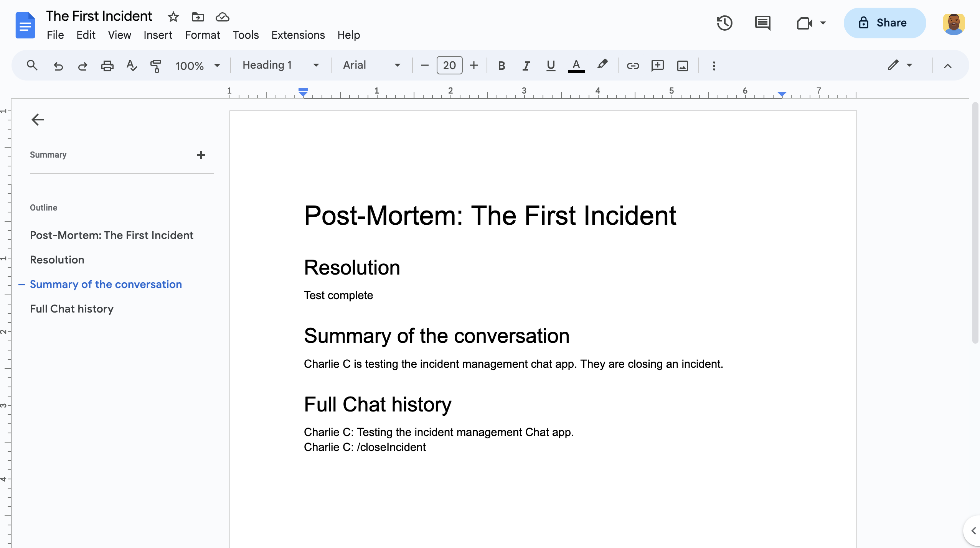Click the text highlight color icon

point(602,65)
